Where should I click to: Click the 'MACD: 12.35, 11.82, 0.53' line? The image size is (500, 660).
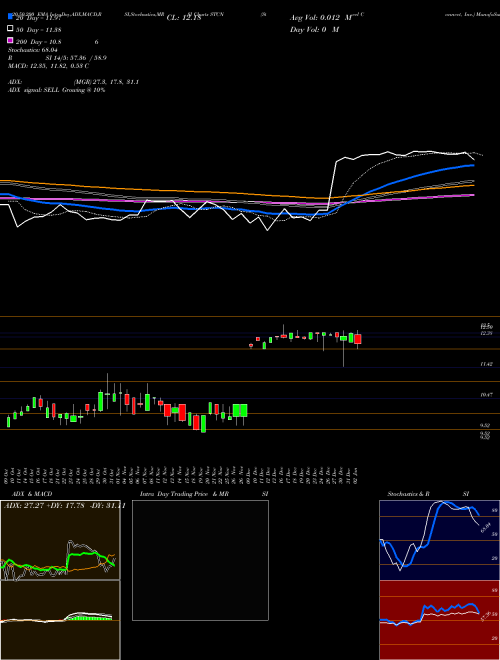(48, 66)
